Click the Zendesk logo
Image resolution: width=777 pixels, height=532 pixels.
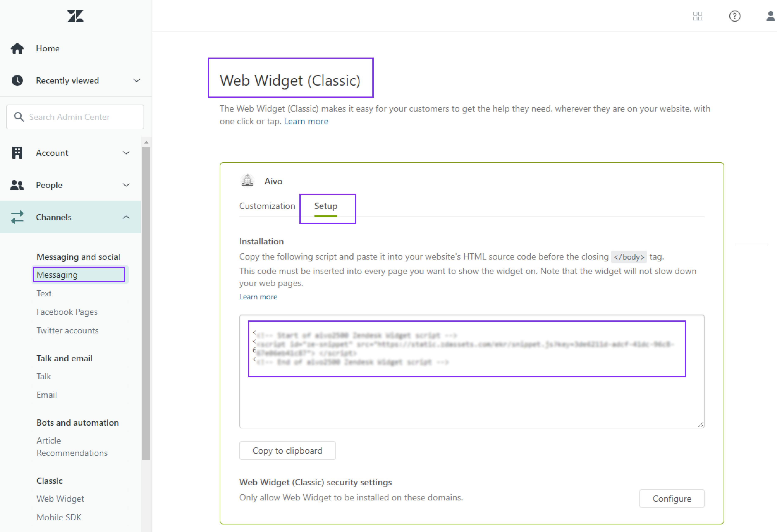click(75, 16)
